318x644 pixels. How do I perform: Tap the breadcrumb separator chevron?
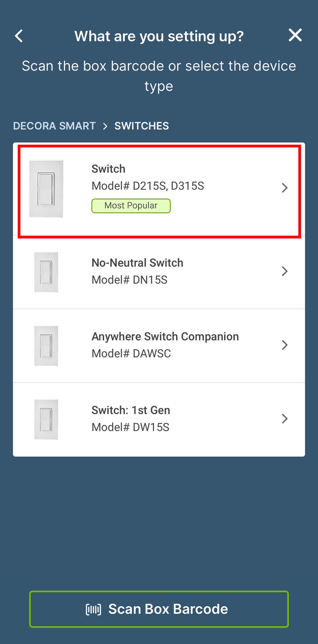(105, 126)
